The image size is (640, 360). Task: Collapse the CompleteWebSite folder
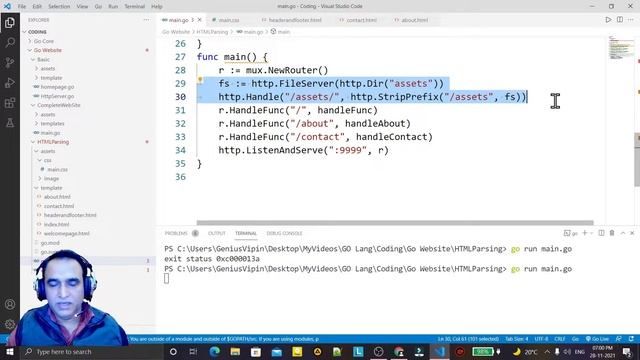[x=56, y=105]
